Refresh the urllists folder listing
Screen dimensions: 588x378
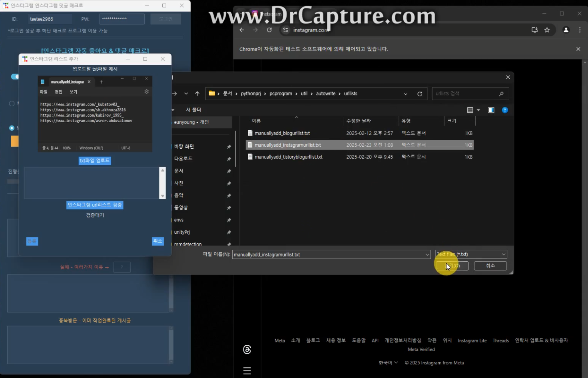coord(420,94)
